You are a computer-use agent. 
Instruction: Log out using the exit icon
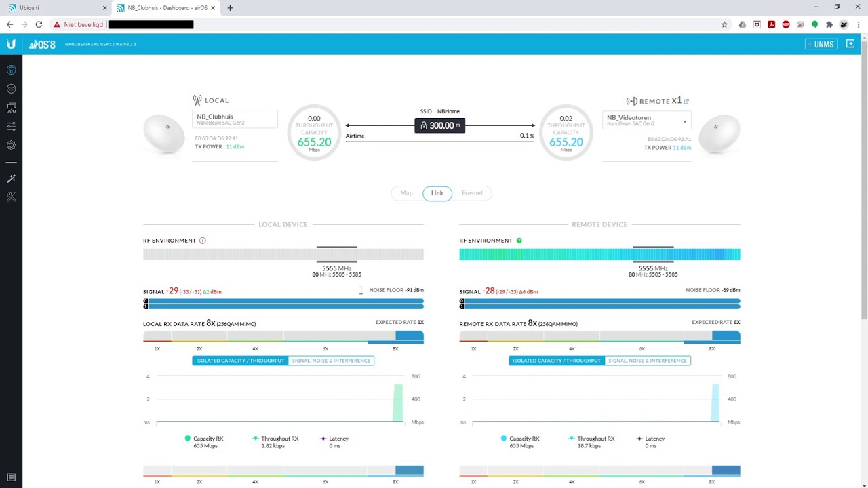click(x=850, y=44)
